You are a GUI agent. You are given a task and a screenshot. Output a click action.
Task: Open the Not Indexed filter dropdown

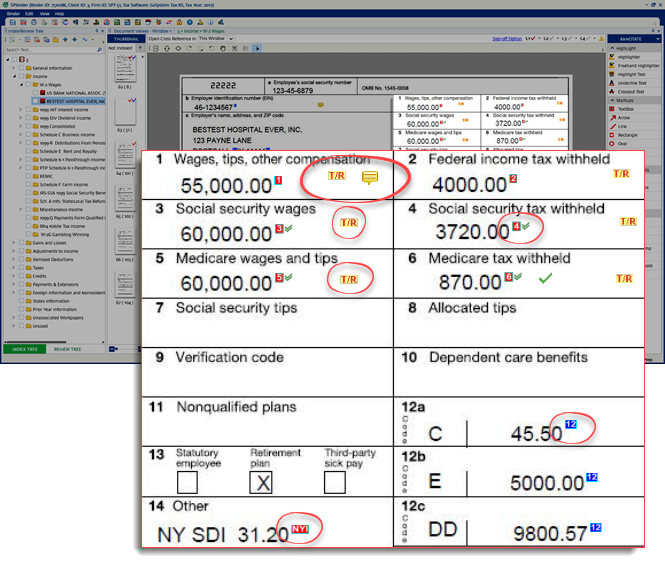140,48
